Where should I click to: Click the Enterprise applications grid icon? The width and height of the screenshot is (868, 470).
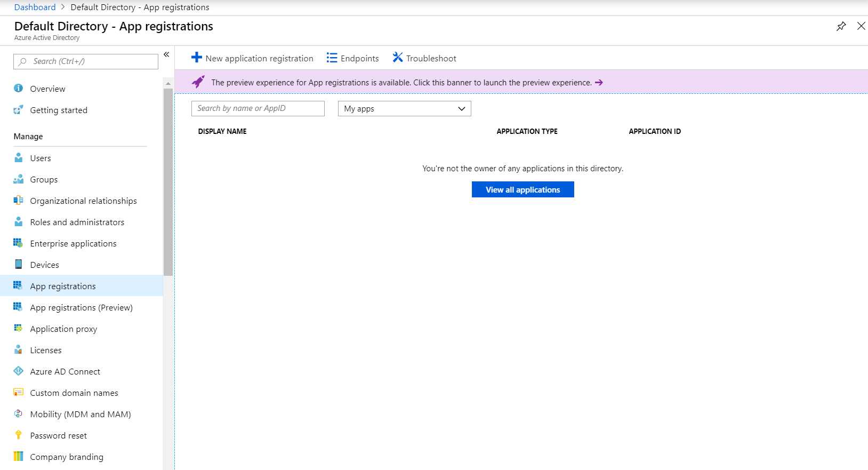pos(18,243)
